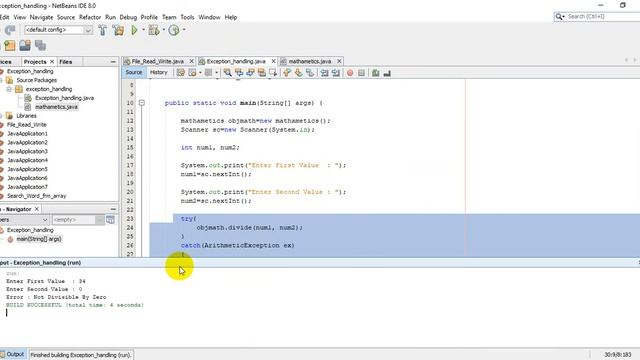Click the Redo arrow icon

click(x=10, y=30)
